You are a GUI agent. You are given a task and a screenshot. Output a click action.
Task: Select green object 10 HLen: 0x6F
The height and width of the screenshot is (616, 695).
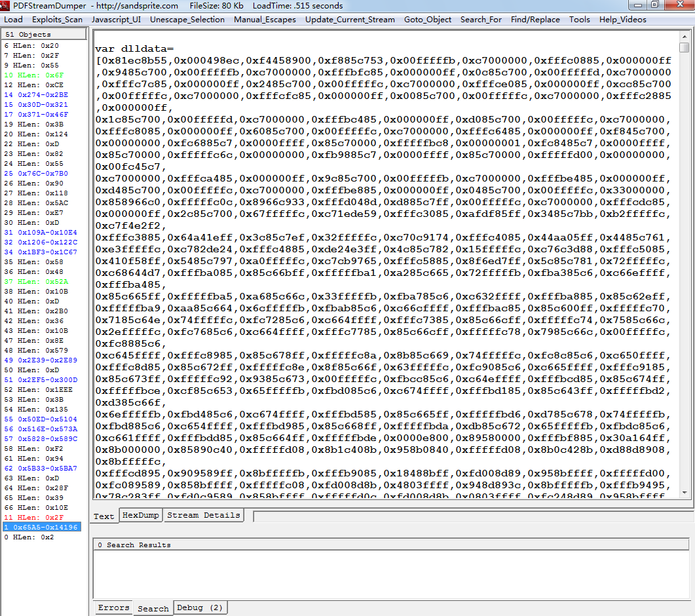tap(33, 75)
